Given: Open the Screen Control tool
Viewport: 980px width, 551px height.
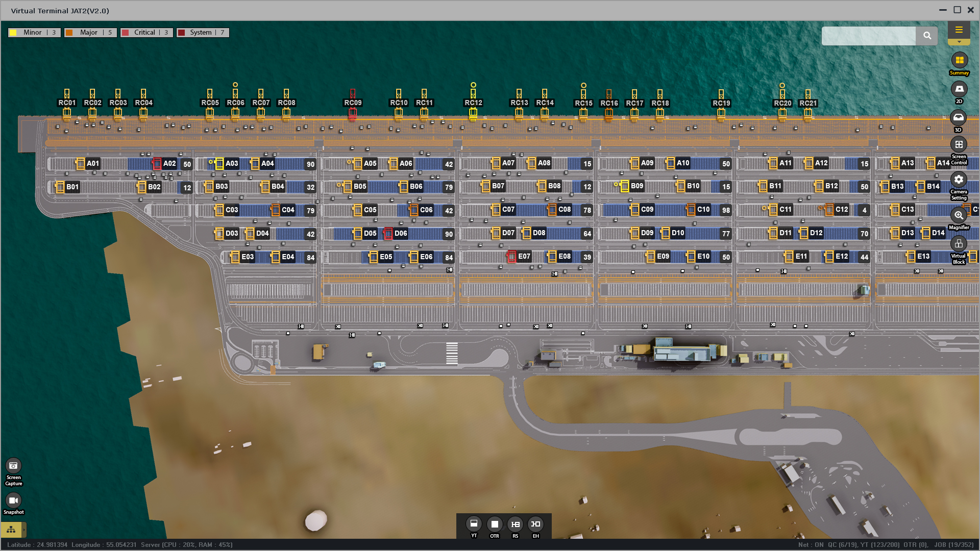Looking at the screenshot, I should tap(959, 144).
